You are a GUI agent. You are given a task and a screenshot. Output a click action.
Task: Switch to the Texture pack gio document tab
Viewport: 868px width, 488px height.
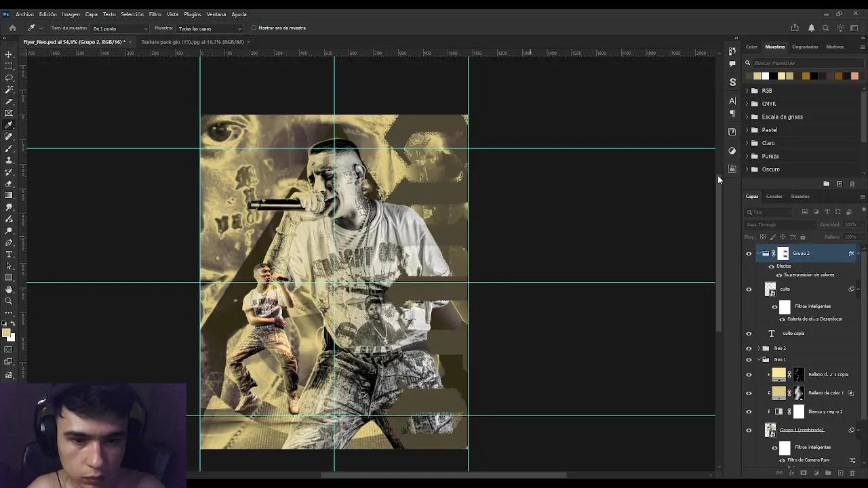pos(193,42)
